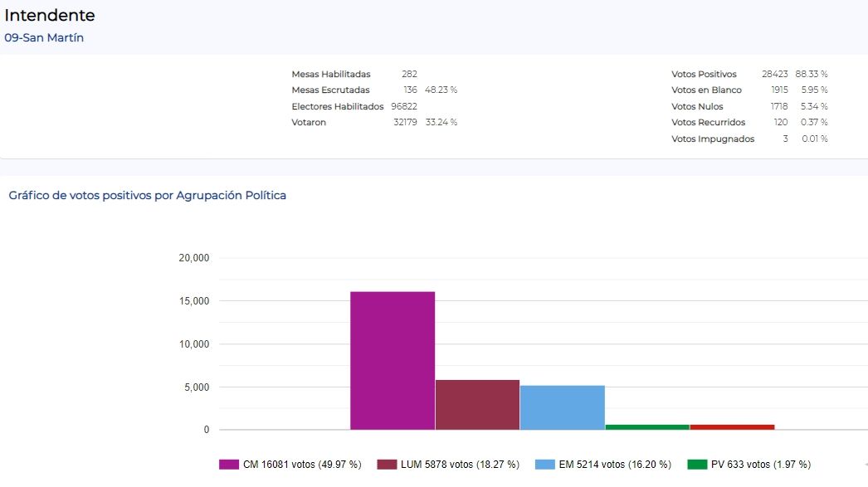The height and width of the screenshot is (487, 868).
Task: Click the small red bar in chart
Action: 732,427
